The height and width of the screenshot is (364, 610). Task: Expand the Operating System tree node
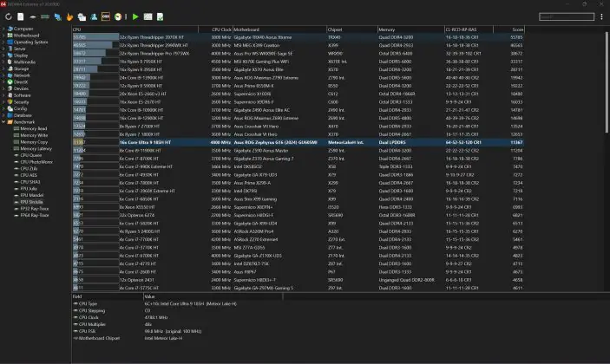3,42
